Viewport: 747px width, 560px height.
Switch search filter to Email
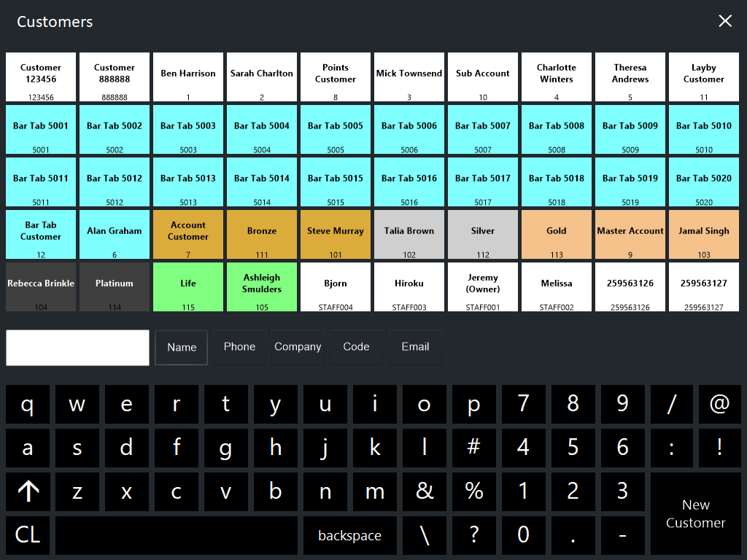[x=415, y=347]
